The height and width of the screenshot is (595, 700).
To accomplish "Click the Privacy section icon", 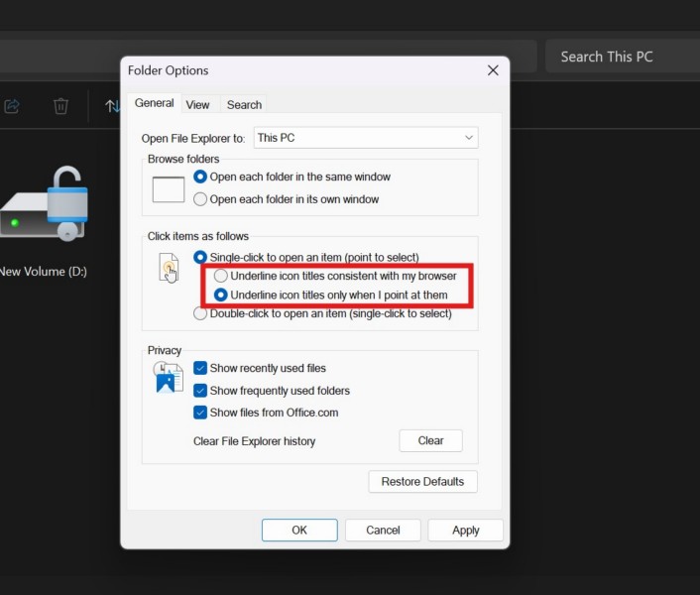I will point(168,378).
